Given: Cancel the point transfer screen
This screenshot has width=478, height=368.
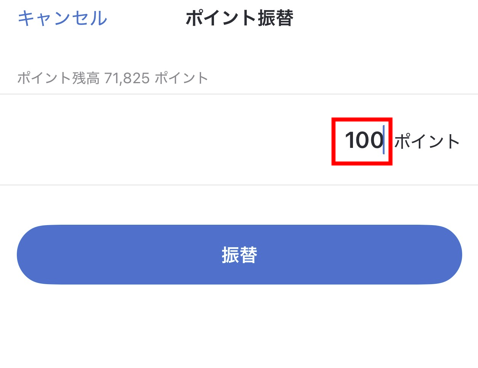Looking at the screenshot, I should click(x=62, y=18).
